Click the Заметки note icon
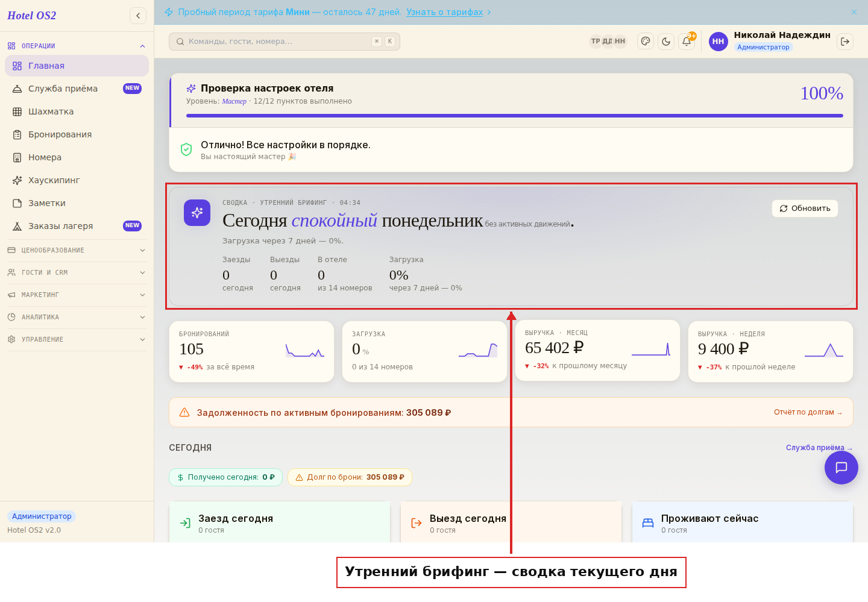This screenshot has height=602, width=868. (x=17, y=203)
